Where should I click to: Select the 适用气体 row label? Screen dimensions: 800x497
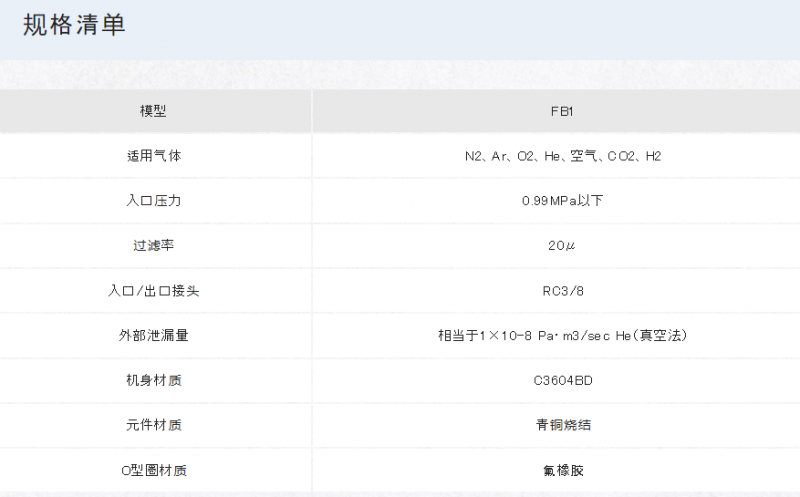point(153,156)
